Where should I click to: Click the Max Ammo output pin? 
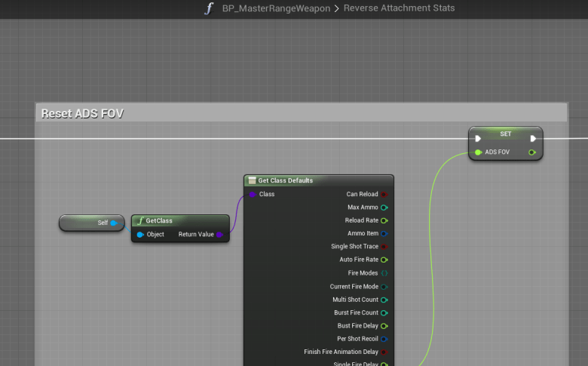pos(384,208)
